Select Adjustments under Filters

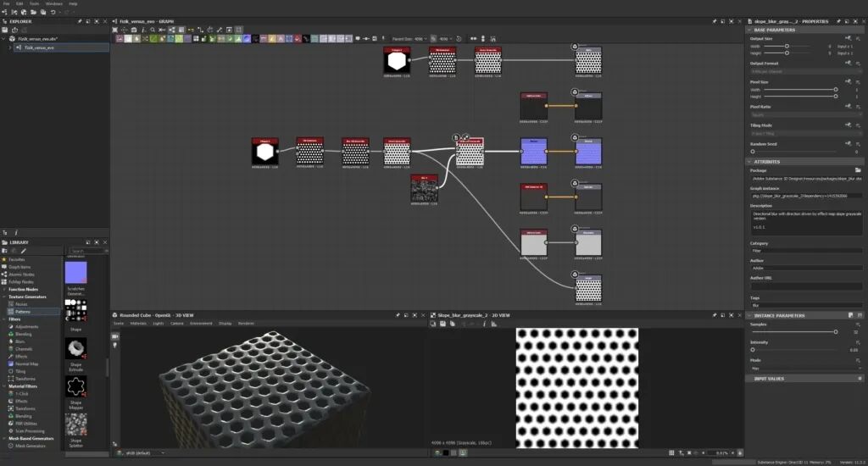[x=26, y=326]
